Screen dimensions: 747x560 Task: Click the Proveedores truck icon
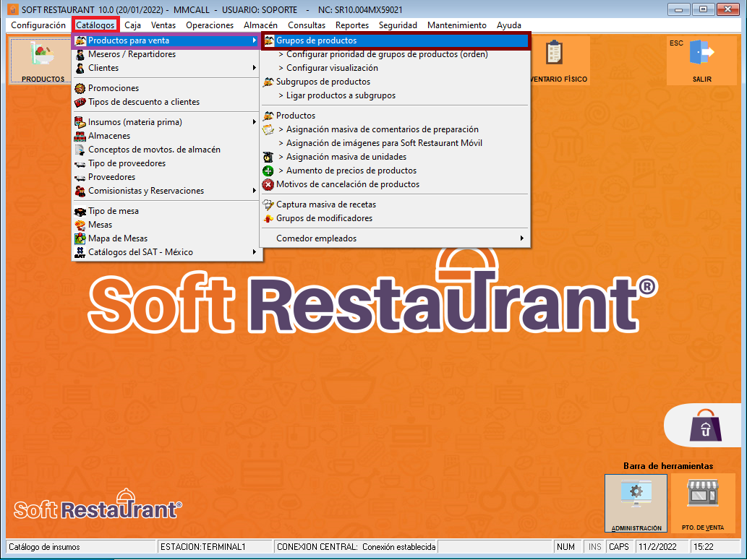(80, 177)
